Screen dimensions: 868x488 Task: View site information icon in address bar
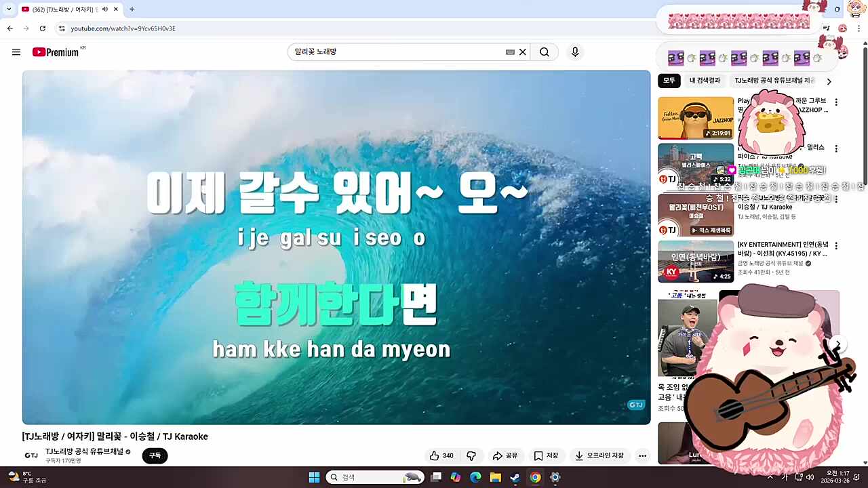[x=62, y=28]
